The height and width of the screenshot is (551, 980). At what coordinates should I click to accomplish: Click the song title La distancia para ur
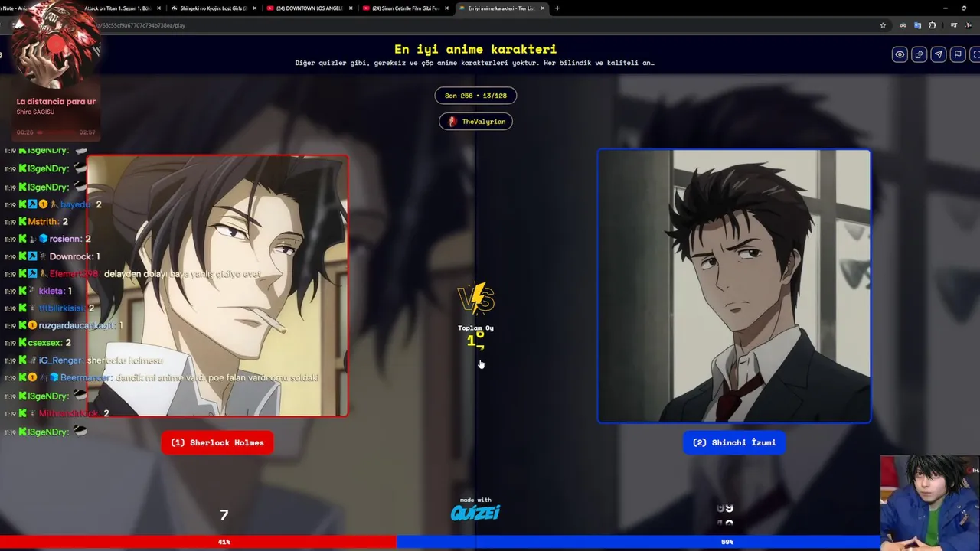tap(56, 101)
